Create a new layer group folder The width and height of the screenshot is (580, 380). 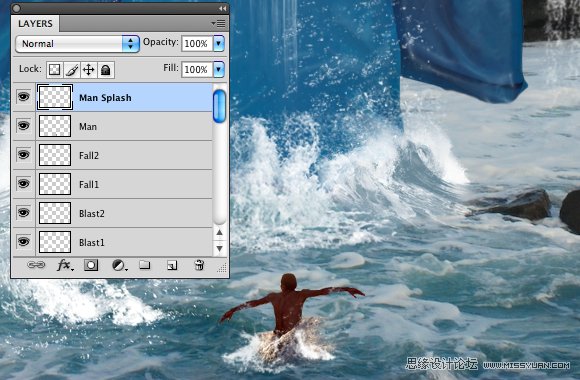pos(145,265)
